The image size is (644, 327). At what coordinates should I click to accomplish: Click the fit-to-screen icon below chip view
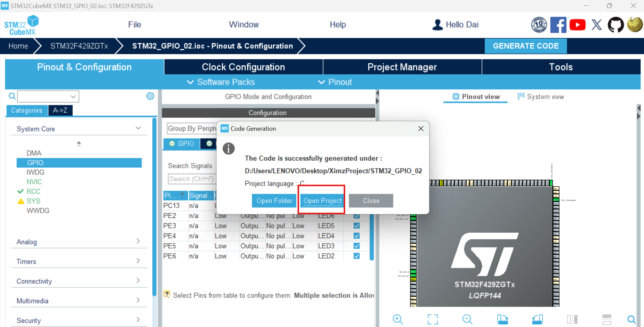coord(433,319)
